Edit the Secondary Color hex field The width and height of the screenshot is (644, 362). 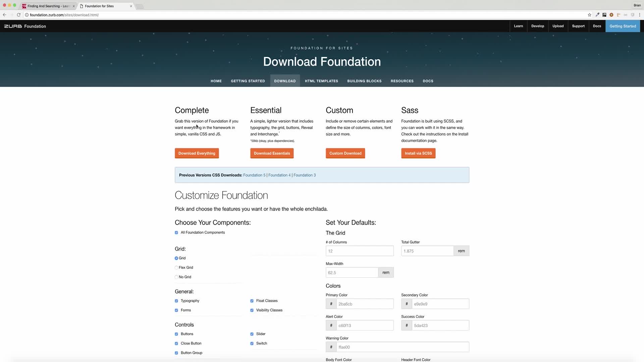point(440,304)
